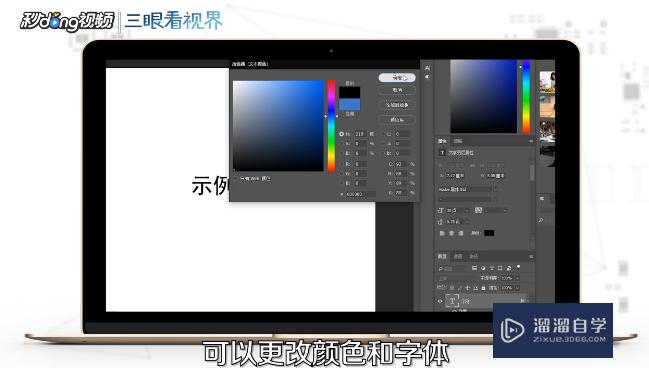Click the black current-color preview swatch
Screen dimensions: 649x368
pyautogui.click(x=350, y=92)
